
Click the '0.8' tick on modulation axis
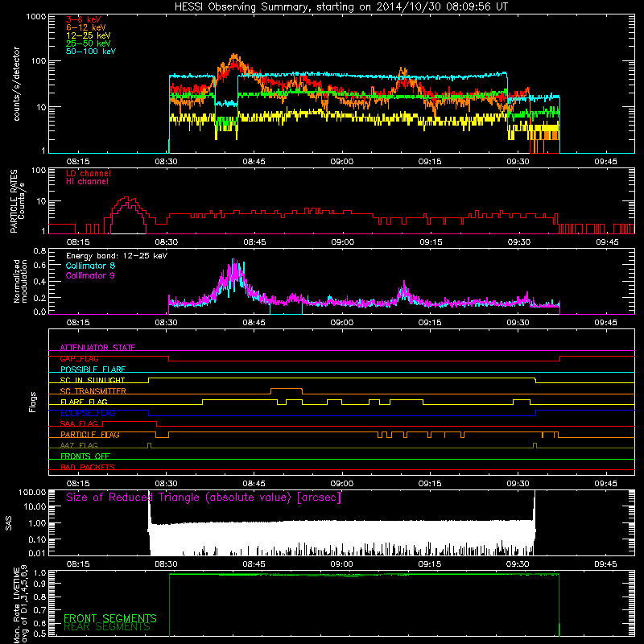39,251
